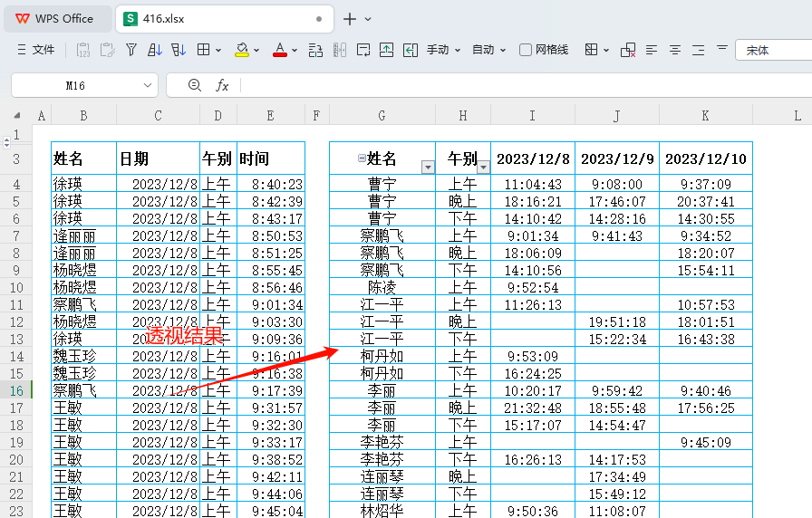Viewport: 812px width, 518px height.
Task: Select column K header
Action: (705, 116)
